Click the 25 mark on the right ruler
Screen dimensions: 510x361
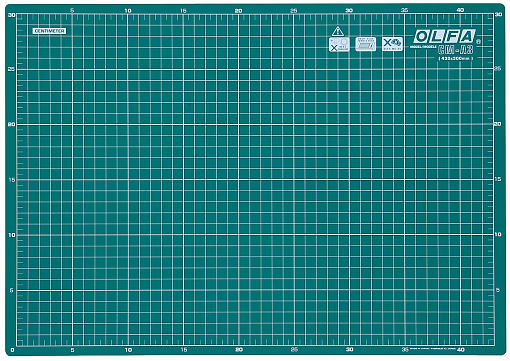click(498, 69)
